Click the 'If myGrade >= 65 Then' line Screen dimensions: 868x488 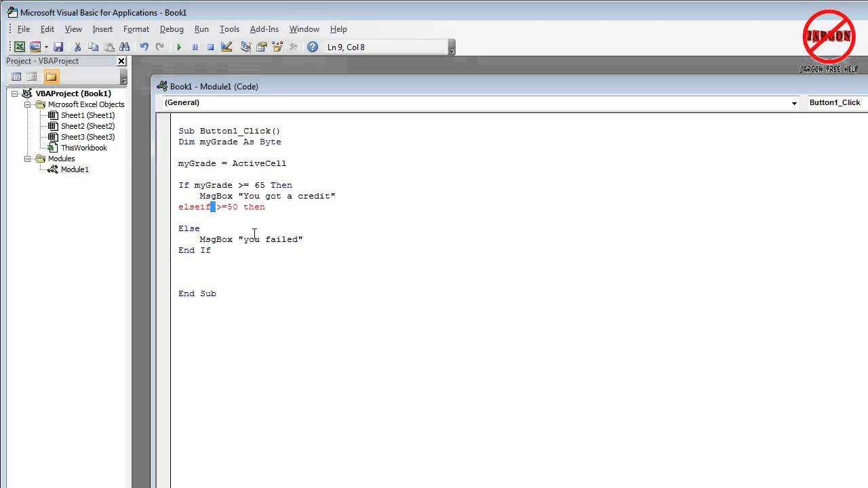[x=235, y=185]
